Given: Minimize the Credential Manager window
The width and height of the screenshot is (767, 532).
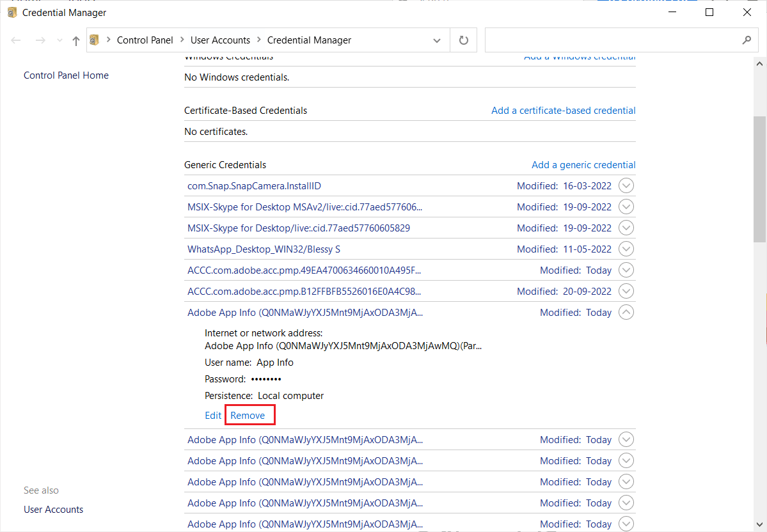Looking at the screenshot, I should point(672,13).
